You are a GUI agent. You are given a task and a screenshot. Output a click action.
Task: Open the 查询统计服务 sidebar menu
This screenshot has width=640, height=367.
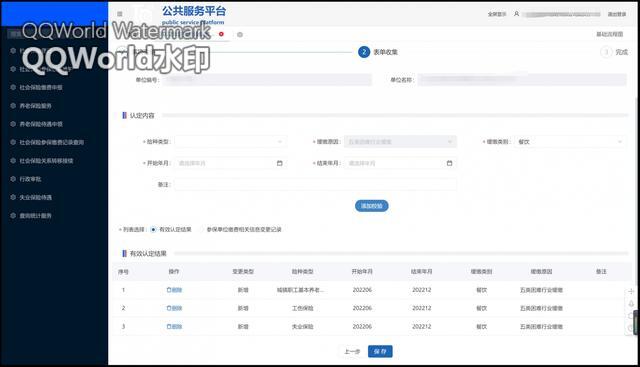36,216
